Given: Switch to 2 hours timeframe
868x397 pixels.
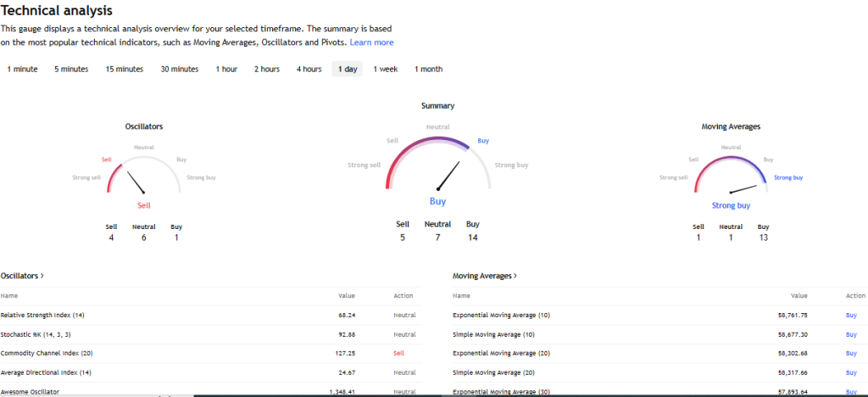Looking at the screenshot, I should click(x=267, y=70).
